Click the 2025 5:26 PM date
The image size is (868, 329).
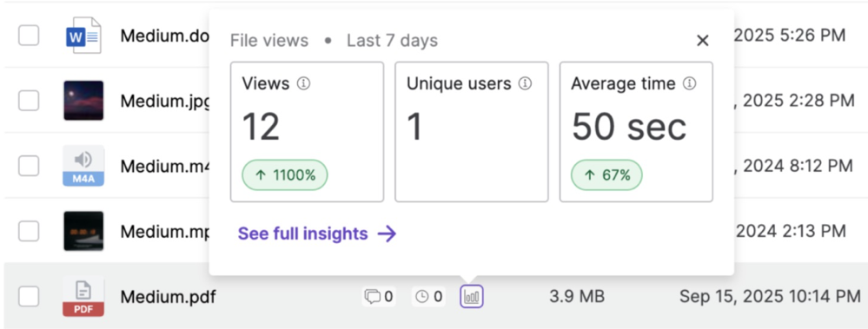point(790,36)
